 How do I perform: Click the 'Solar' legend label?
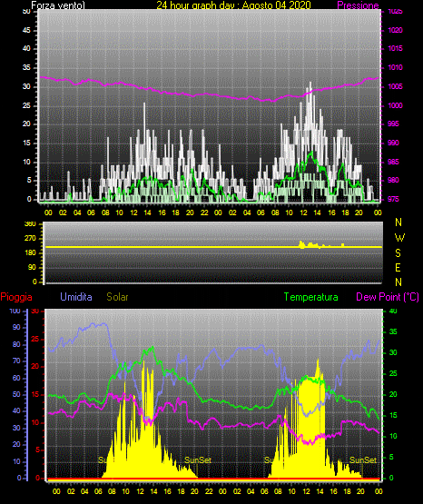click(117, 297)
